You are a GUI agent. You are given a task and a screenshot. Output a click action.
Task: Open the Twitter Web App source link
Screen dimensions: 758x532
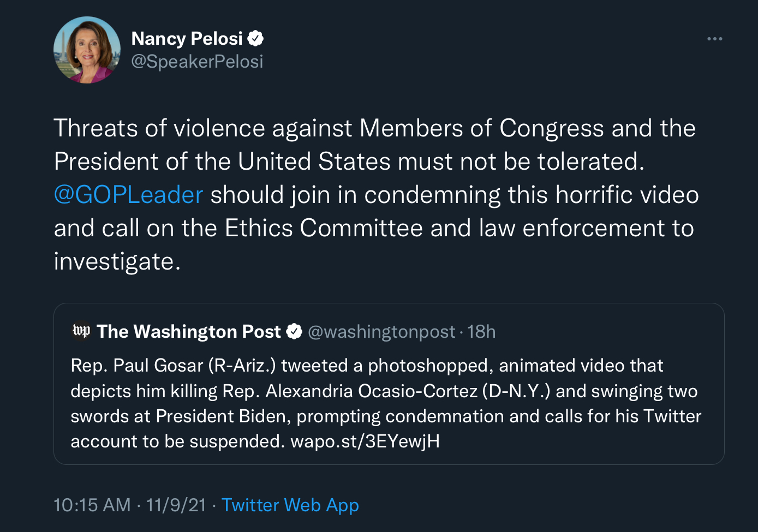point(290,505)
